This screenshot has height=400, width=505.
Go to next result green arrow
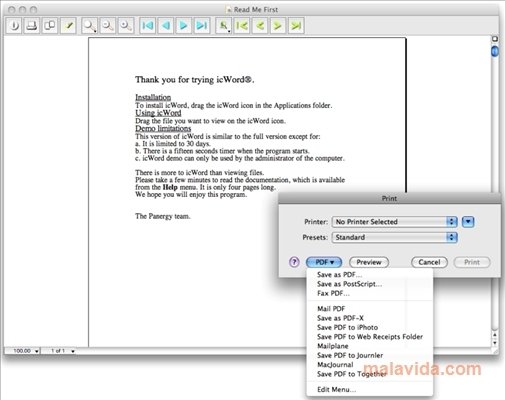tap(278, 25)
